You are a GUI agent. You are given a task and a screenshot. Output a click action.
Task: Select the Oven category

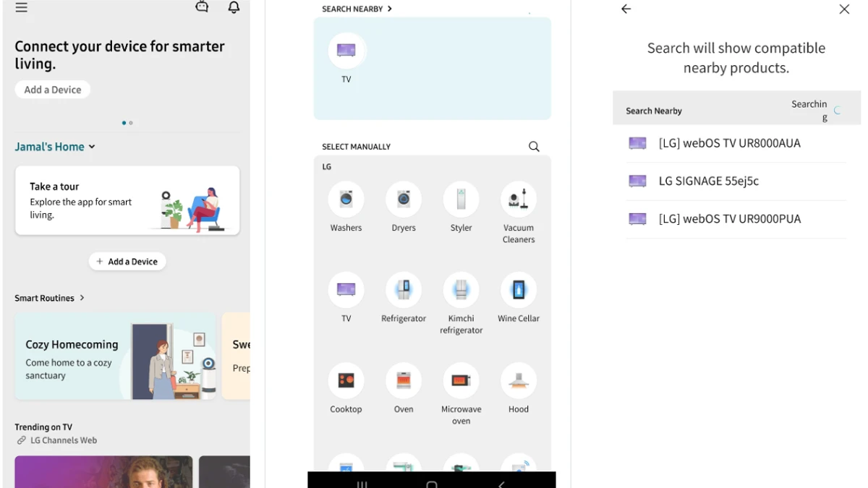404,389
